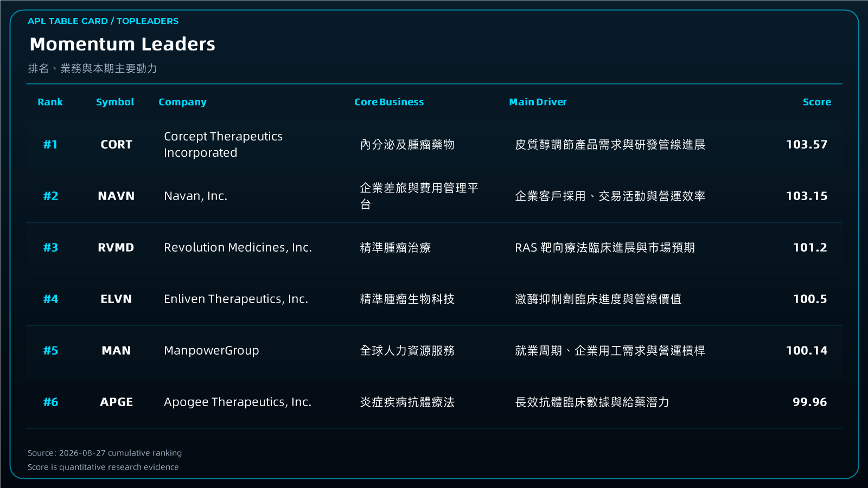Image resolution: width=868 pixels, height=488 pixels.
Task: Click rank #1 cell
Action: 50,144
